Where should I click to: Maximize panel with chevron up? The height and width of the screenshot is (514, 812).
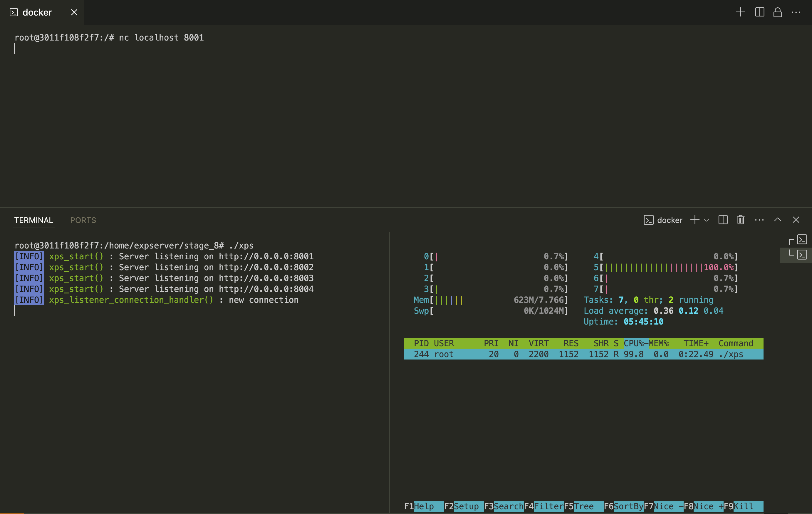pos(778,220)
